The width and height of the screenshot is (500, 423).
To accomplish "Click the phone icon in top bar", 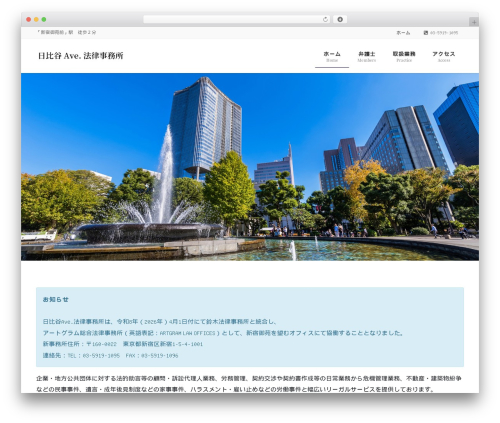I will pyautogui.click(x=425, y=33).
